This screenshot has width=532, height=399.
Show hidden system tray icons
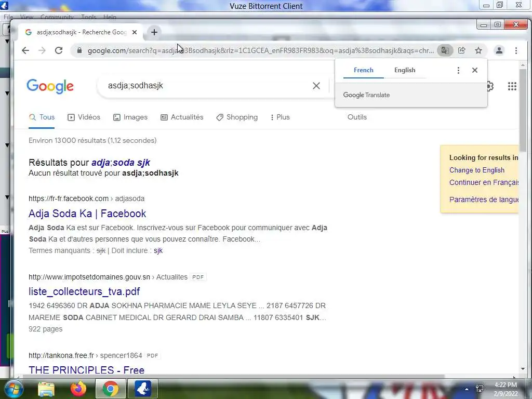467,389
